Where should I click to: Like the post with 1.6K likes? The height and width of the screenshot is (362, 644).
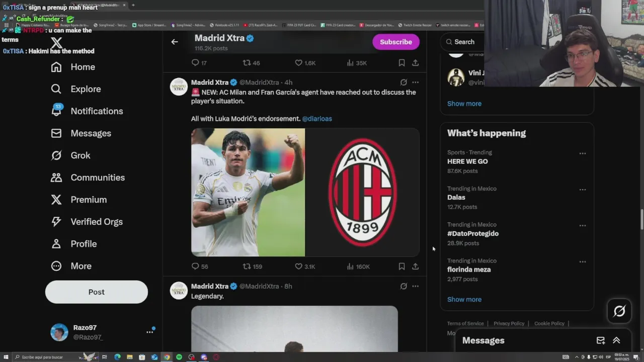[x=305, y=63]
